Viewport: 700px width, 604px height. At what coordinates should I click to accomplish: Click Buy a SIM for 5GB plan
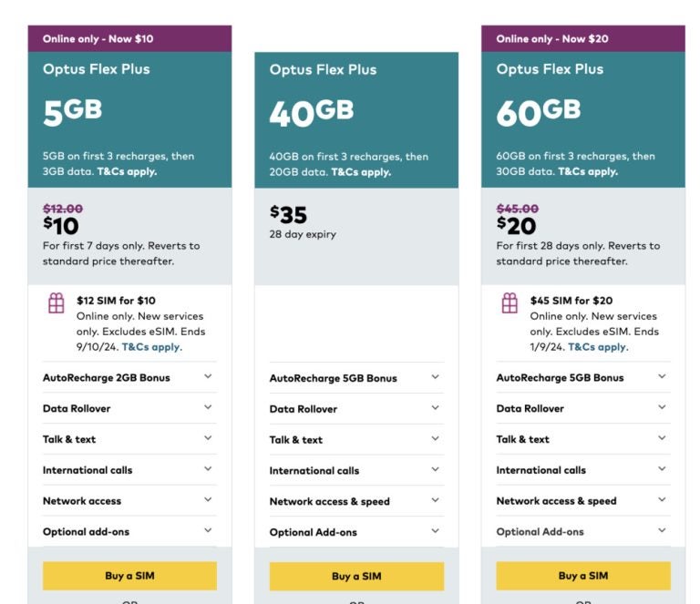click(x=129, y=576)
